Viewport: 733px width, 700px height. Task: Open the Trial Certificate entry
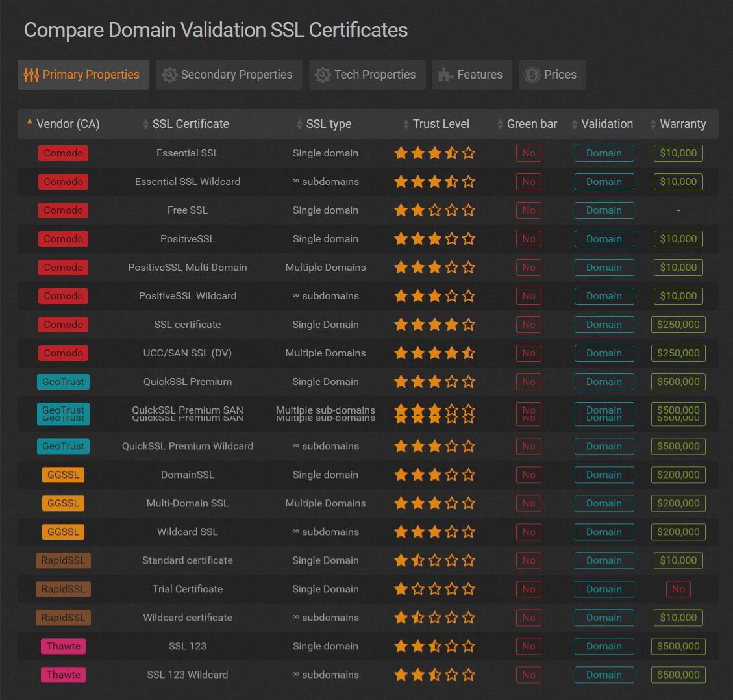188,589
